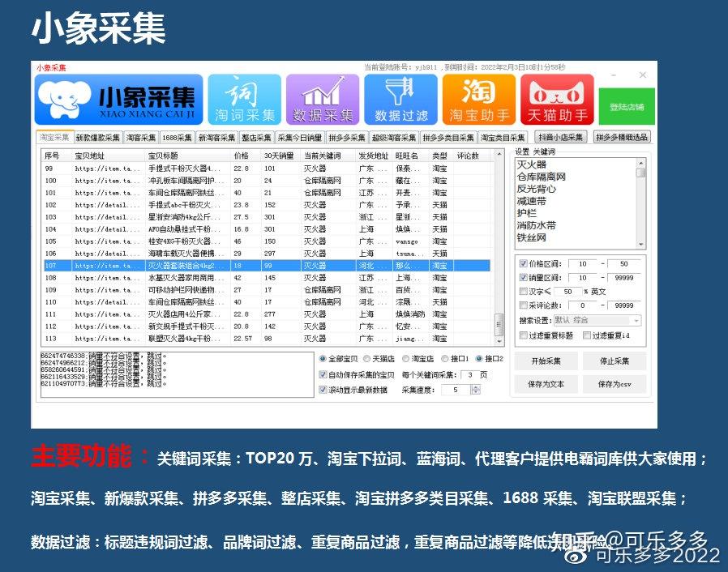728x572 pixels.
Task: Click the 采集速度 spinner arrows
Action: tap(475, 391)
